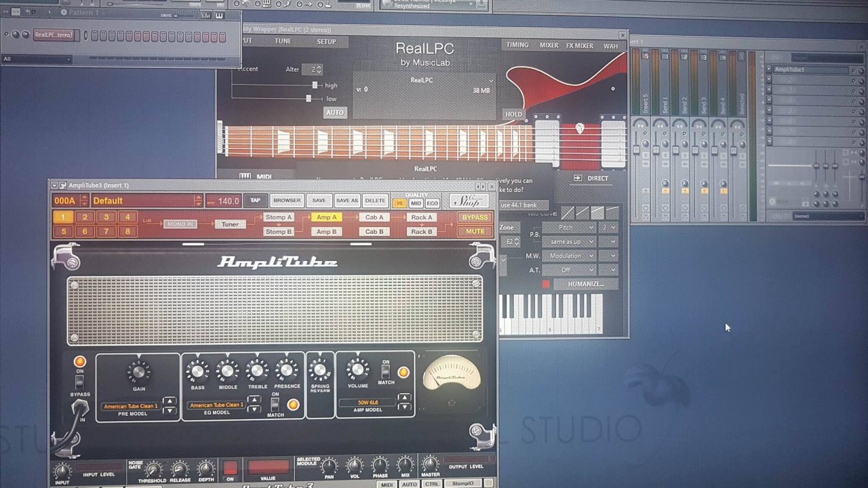
Task: Adjust the accent low slider
Action: coord(309,99)
